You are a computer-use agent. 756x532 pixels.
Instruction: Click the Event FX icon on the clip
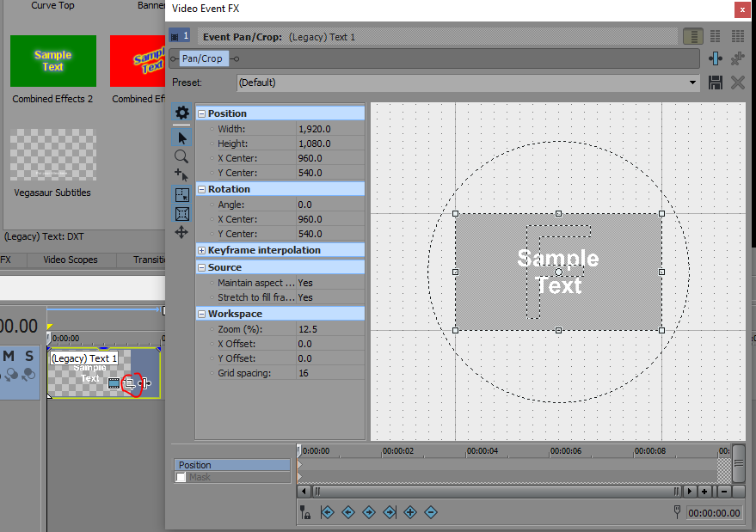(144, 382)
